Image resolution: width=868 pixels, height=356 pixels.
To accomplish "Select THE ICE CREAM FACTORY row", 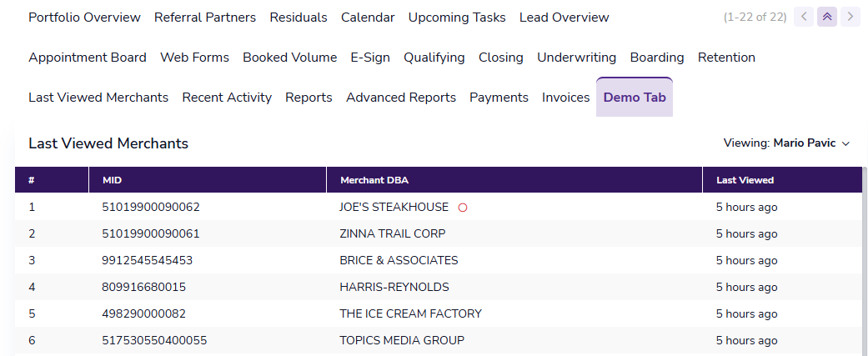I will (410, 313).
